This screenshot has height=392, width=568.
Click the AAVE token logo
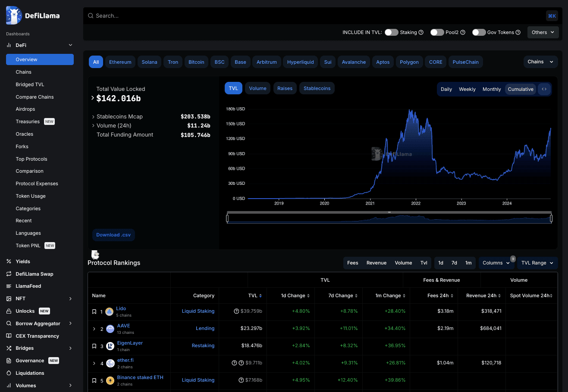pos(110,329)
